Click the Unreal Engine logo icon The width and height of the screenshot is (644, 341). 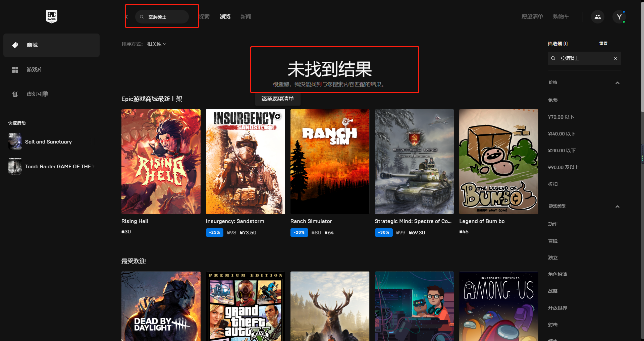15,94
